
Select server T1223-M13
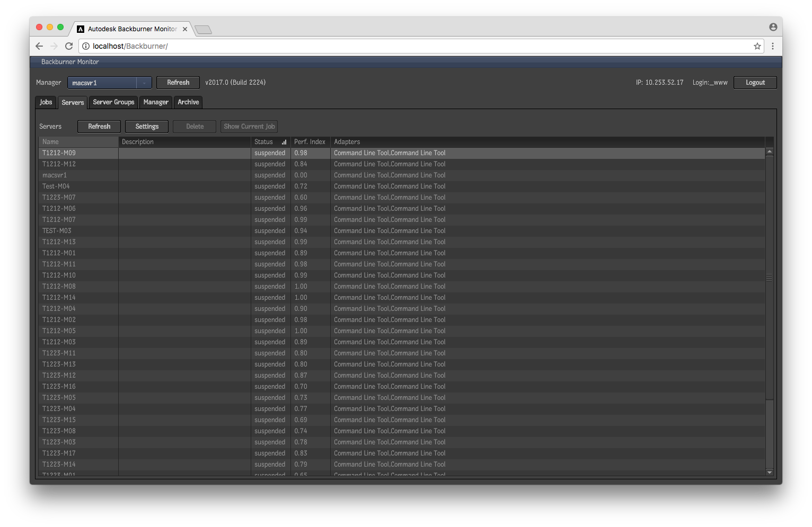402,364
